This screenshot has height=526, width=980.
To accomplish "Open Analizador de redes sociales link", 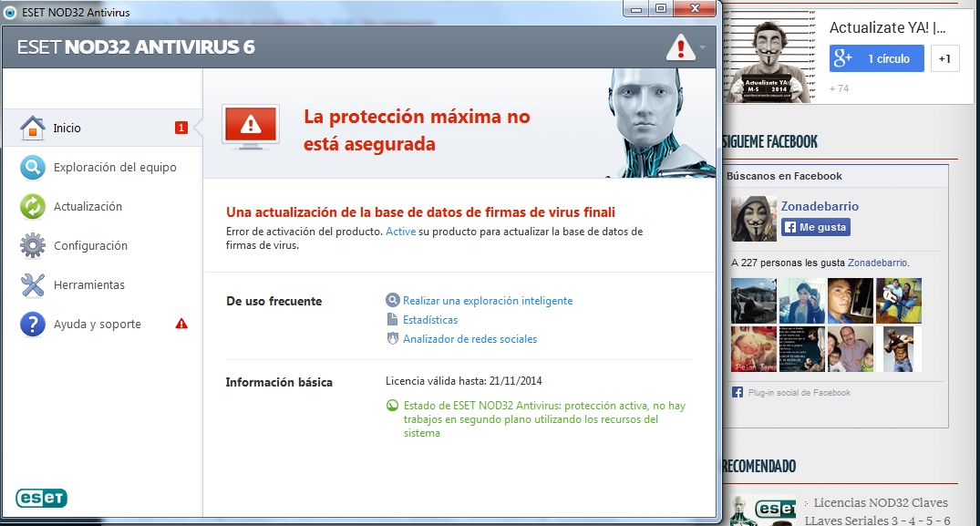I will click(470, 339).
